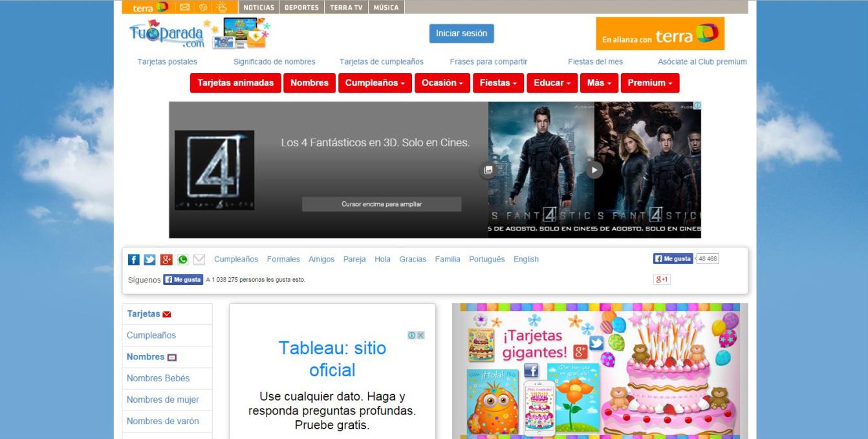Share on Google Plus via red g+ icon

click(166, 260)
